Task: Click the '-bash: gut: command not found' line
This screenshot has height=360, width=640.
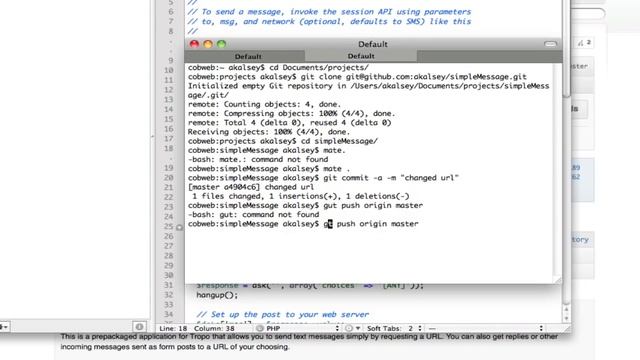Action: click(253, 214)
